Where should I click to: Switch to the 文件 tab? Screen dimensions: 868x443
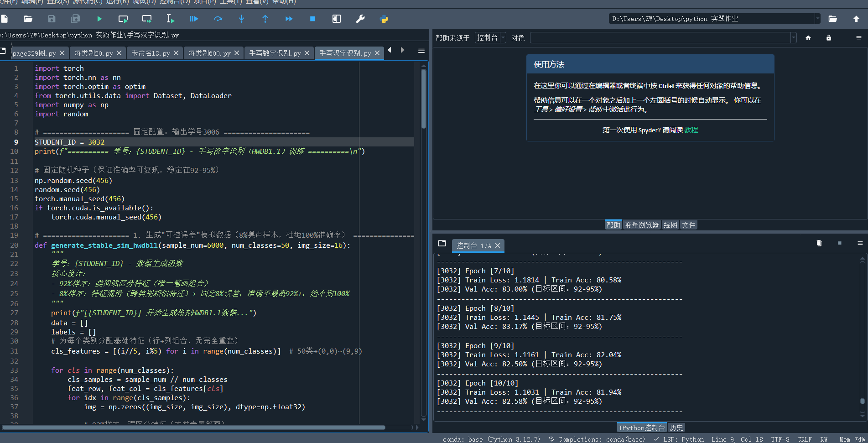[x=689, y=225]
